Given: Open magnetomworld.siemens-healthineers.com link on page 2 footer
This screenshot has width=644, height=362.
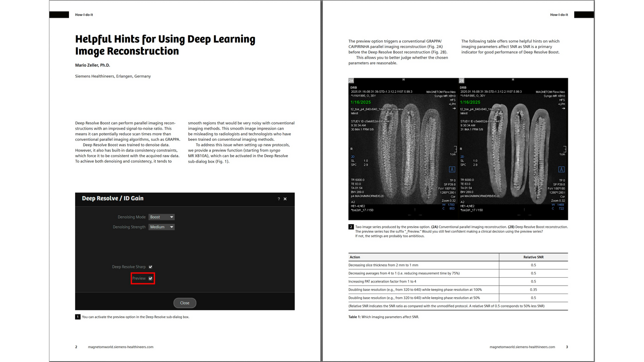Looking at the screenshot, I should [121, 347].
